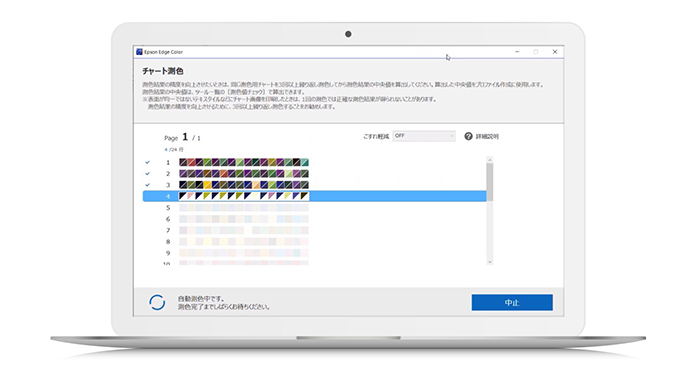
Task: Select highlighted patch row 4 strip
Action: [x=244, y=196]
